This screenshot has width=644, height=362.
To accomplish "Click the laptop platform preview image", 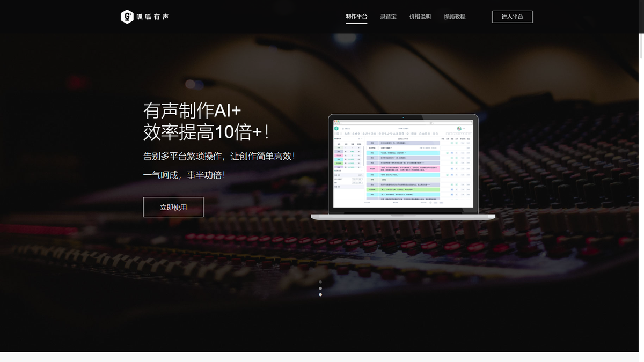I will pos(403,167).
